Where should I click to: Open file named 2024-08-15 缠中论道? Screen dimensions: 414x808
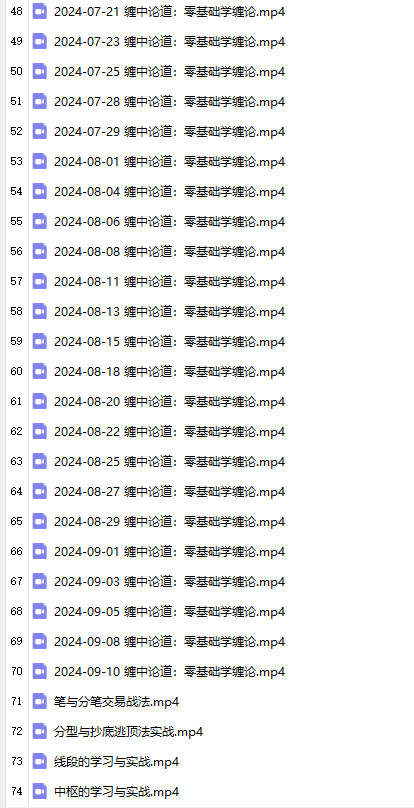[170, 342]
